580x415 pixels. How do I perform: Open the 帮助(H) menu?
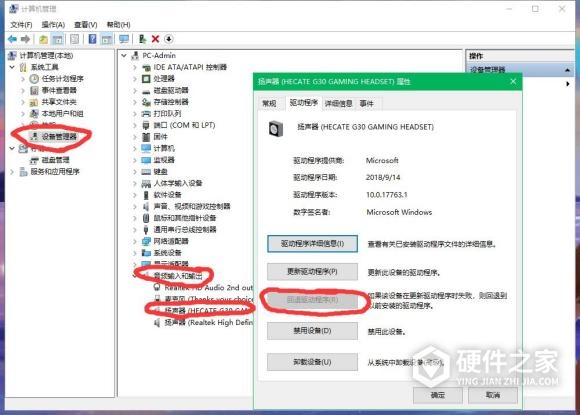pos(118,25)
